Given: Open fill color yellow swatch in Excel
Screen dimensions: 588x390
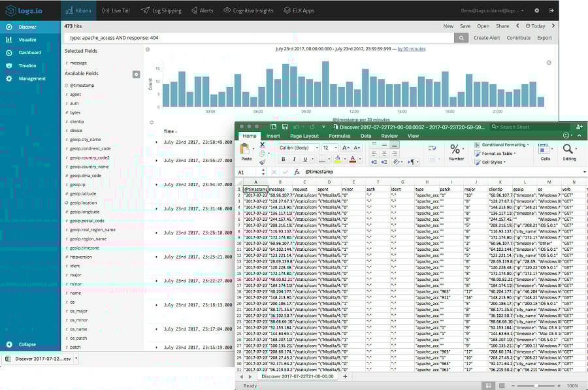Looking at the screenshot, I should (x=338, y=159).
